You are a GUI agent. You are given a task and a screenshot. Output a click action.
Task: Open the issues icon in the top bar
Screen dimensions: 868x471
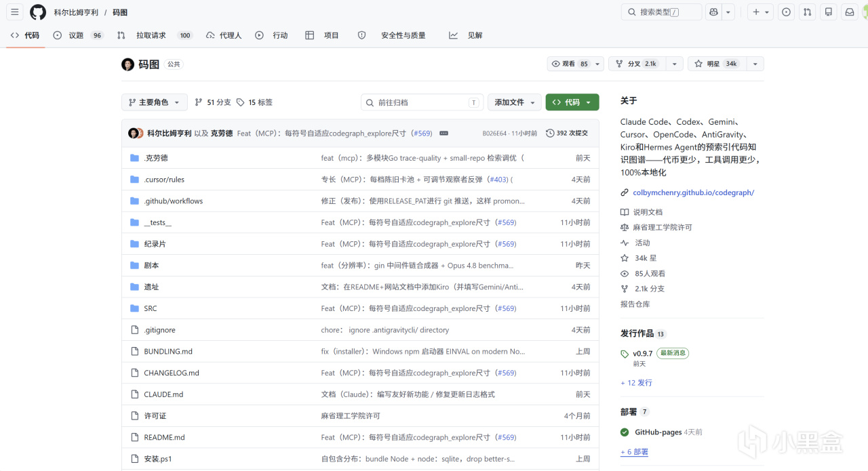point(786,12)
